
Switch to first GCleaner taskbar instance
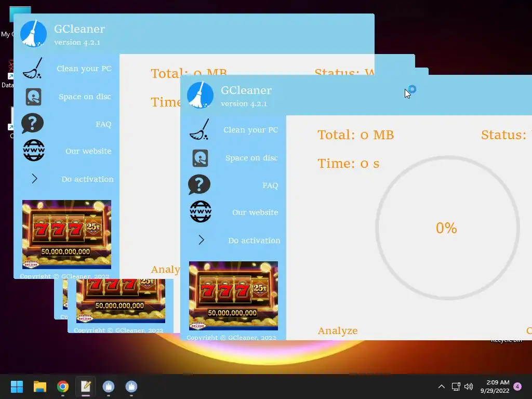[x=109, y=387]
